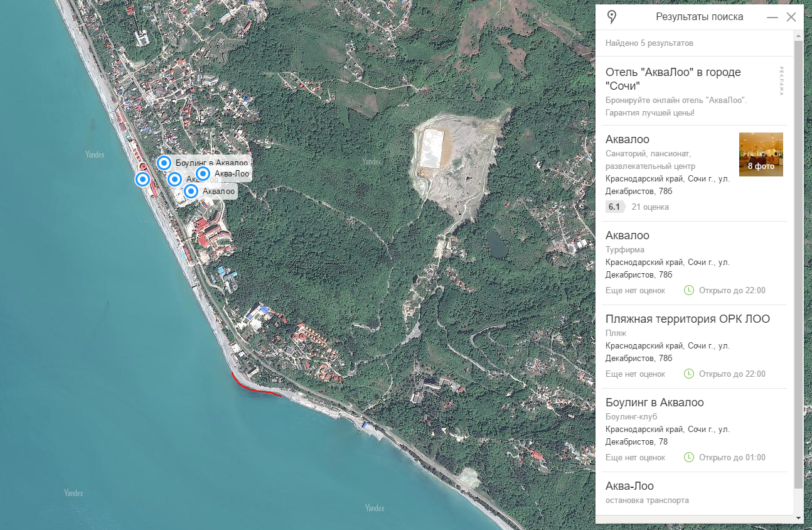Click "Открыто до 22:00" in the Турфирма result

(732, 290)
